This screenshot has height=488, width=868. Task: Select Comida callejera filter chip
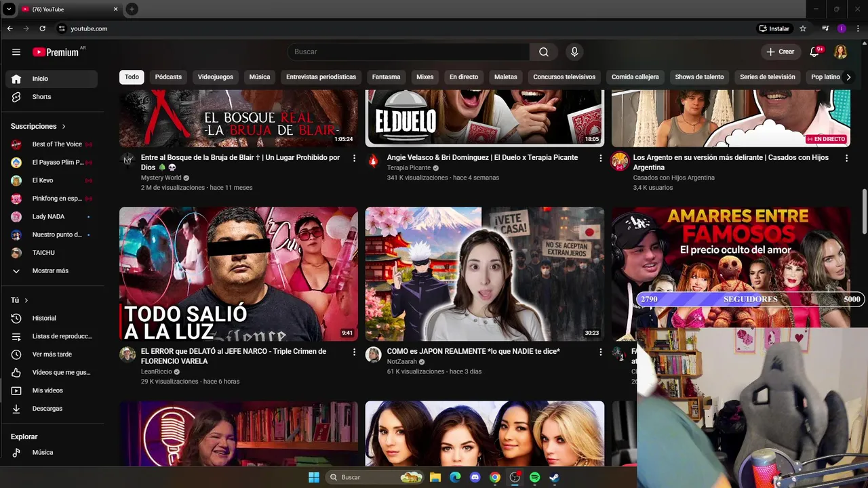pyautogui.click(x=635, y=77)
